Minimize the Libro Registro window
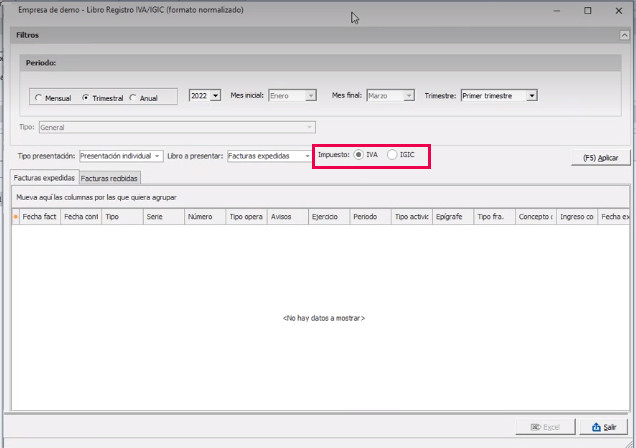Screen dimensions: 636x448 (557, 11)
